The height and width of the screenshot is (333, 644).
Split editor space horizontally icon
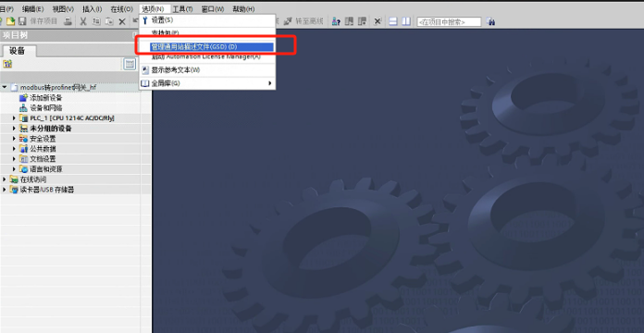point(393,21)
